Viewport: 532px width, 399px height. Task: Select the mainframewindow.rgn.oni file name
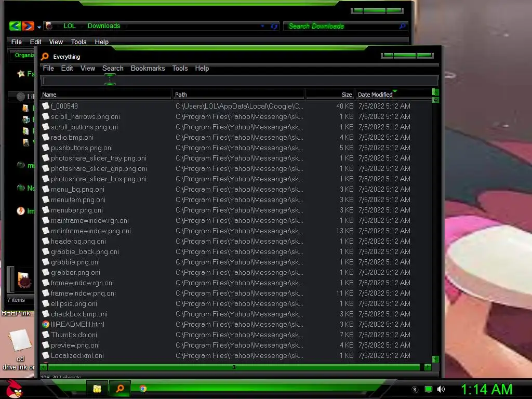[x=89, y=220]
